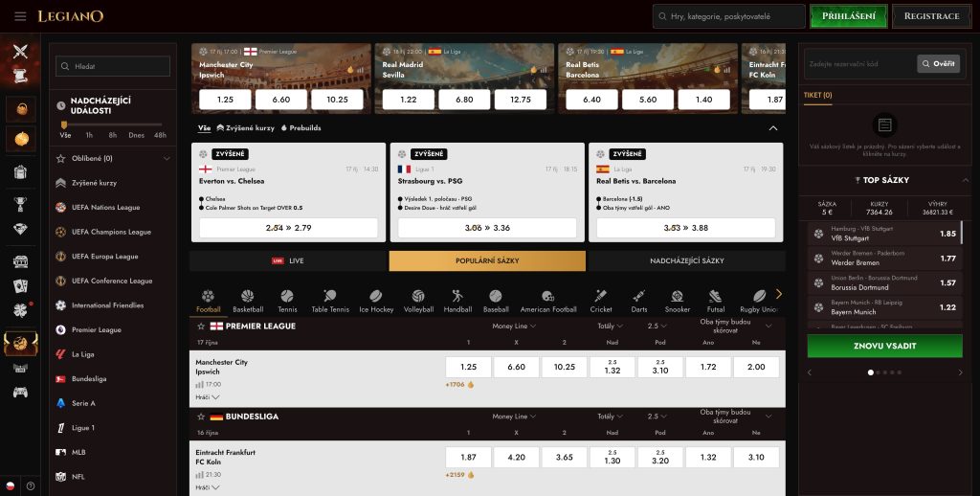Image resolution: width=980 pixels, height=496 pixels.
Task: Switch to Nadcházející sázky tab
Action: point(687,260)
